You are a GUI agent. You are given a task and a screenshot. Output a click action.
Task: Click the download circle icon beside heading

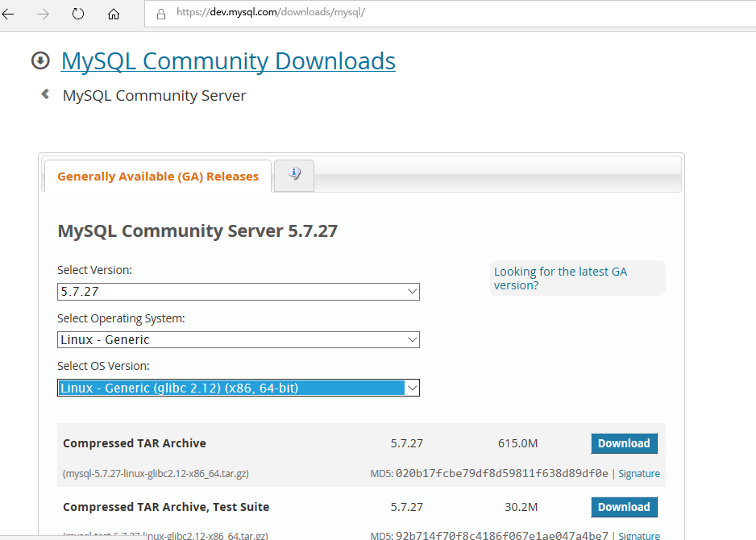pyautogui.click(x=40, y=60)
